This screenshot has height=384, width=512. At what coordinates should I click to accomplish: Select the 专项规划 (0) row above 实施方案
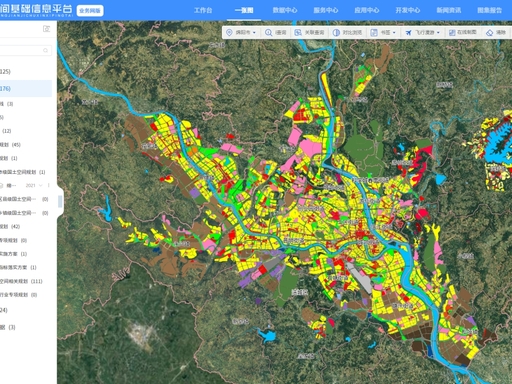click(26, 240)
